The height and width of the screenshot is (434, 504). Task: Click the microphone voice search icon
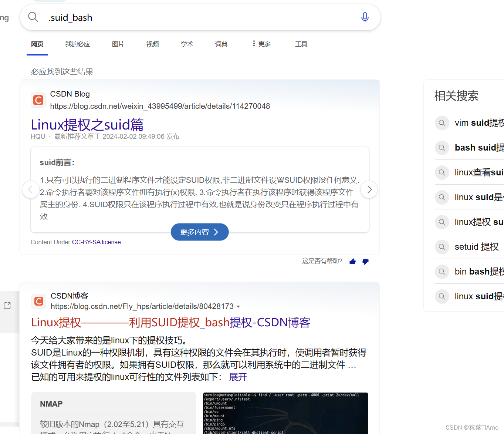click(365, 17)
